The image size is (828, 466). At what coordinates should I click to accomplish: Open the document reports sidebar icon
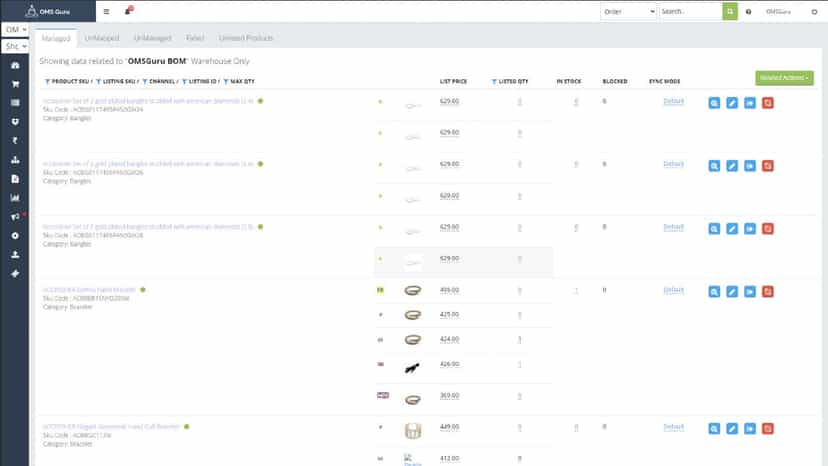[x=15, y=179]
